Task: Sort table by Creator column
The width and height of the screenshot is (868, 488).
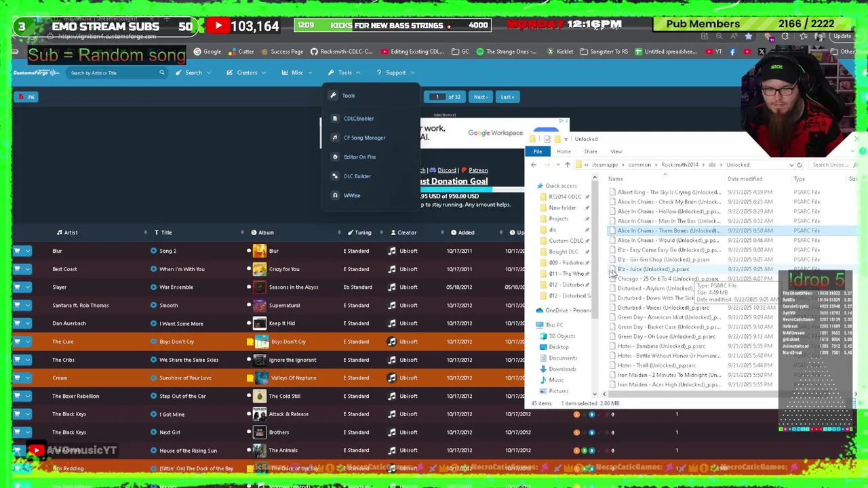Action: point(406,232)
